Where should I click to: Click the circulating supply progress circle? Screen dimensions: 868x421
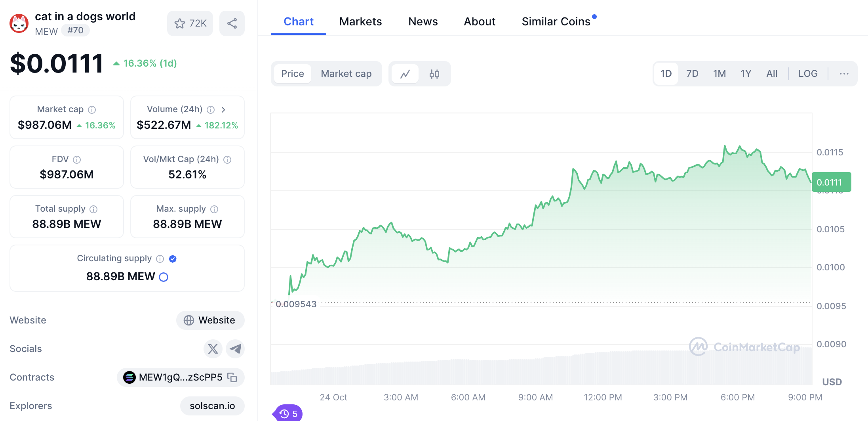point(164,277)
